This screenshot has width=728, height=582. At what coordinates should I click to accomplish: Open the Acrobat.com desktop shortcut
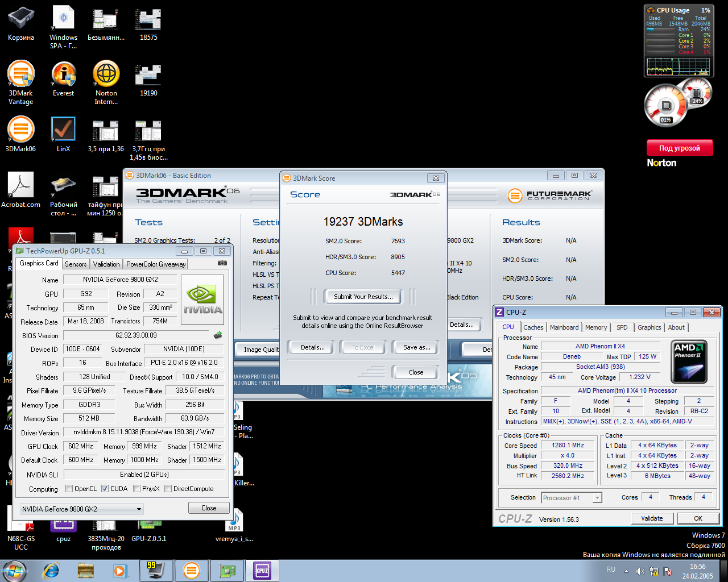21,190
